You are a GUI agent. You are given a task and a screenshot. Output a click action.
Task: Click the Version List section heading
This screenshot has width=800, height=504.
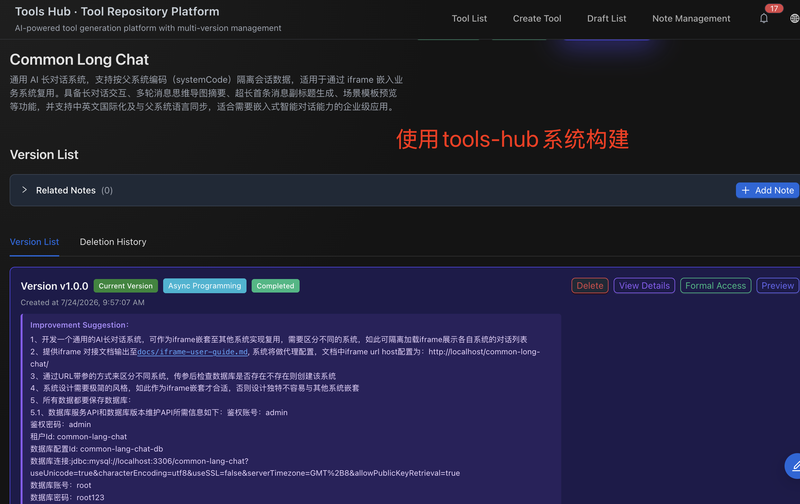click(44, 155)
